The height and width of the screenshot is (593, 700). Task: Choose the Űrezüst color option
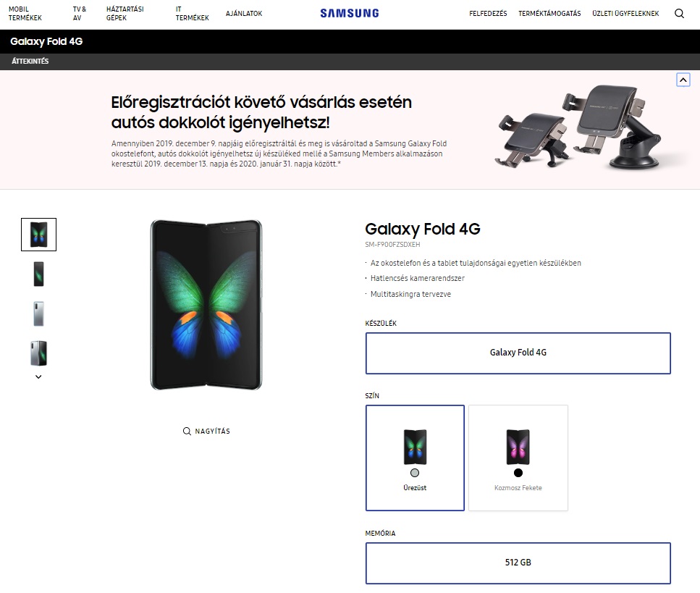click(x=415, y=458)
